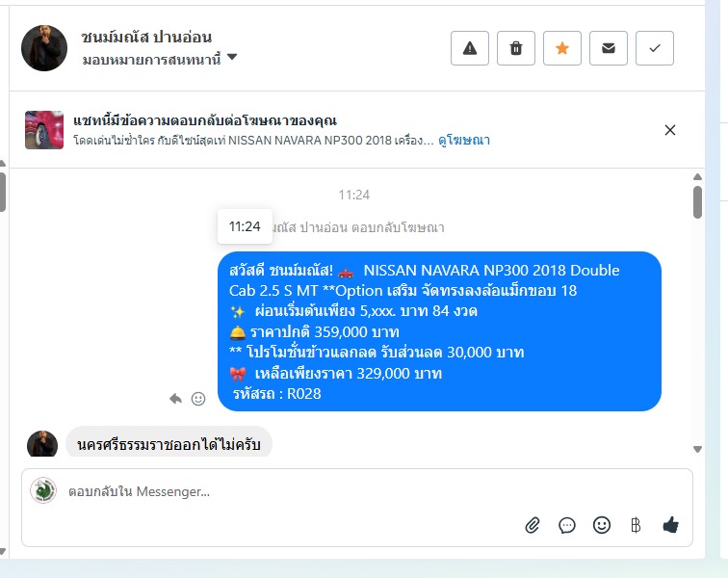
Task: Mark conversation unread with envelope icon
Action: [x=609, y=48]
